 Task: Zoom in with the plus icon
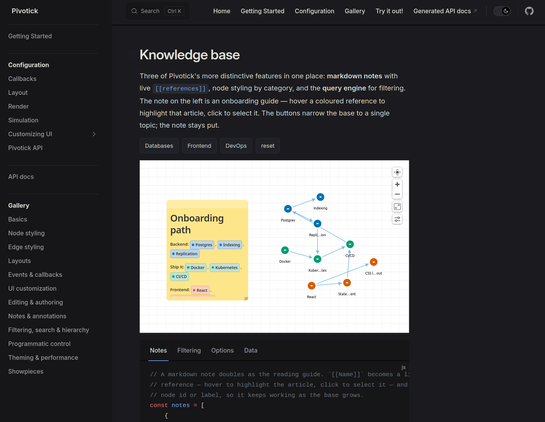[x=397, y=185]
